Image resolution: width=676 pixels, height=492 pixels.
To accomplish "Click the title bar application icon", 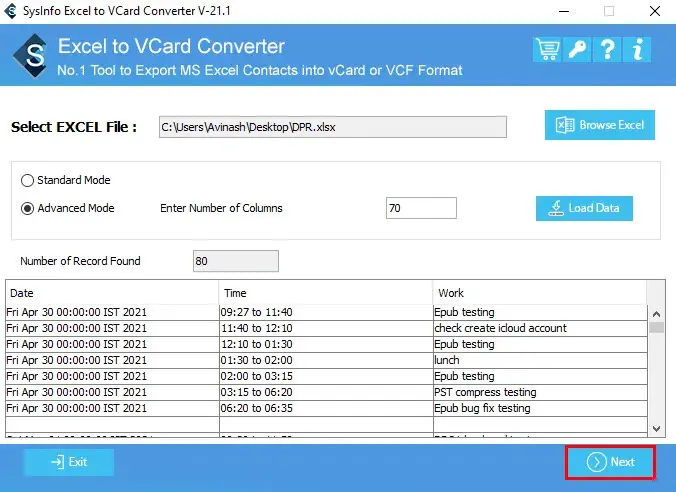I will (10, 11).
